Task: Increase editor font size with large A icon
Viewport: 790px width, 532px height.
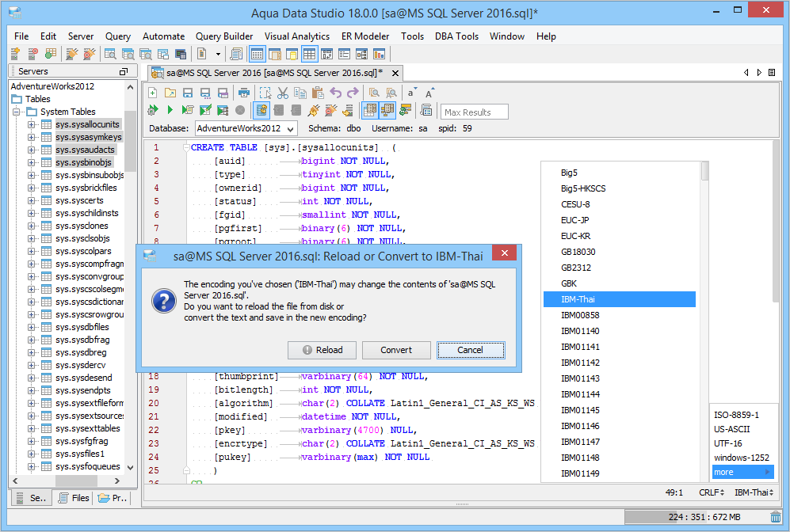Action: (429, 93)
